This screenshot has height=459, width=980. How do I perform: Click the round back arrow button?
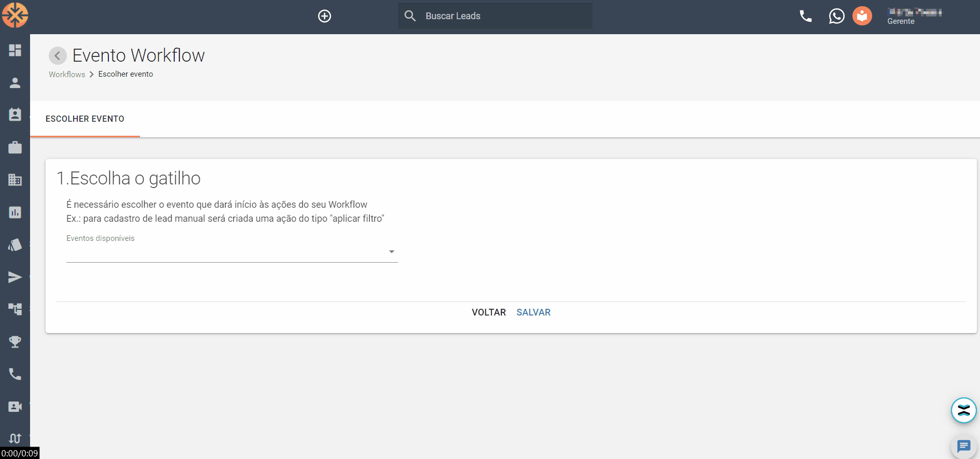coord(58,55)
